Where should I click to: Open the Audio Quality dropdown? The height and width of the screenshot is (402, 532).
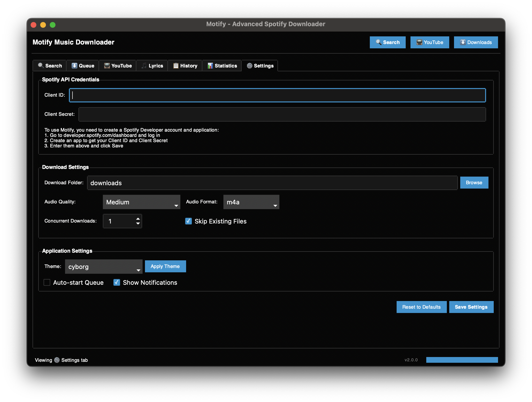[141, 202]
